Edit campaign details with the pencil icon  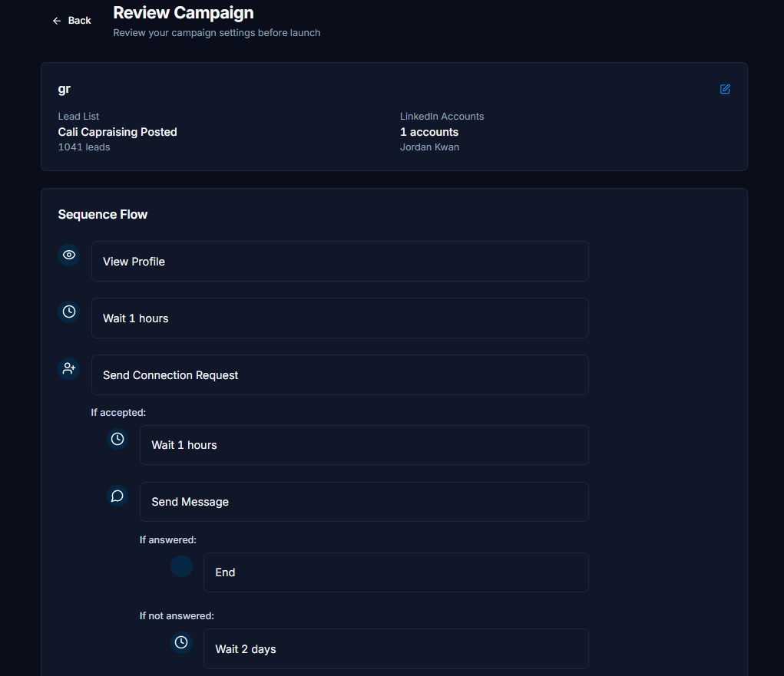click(x=725, y=89)
